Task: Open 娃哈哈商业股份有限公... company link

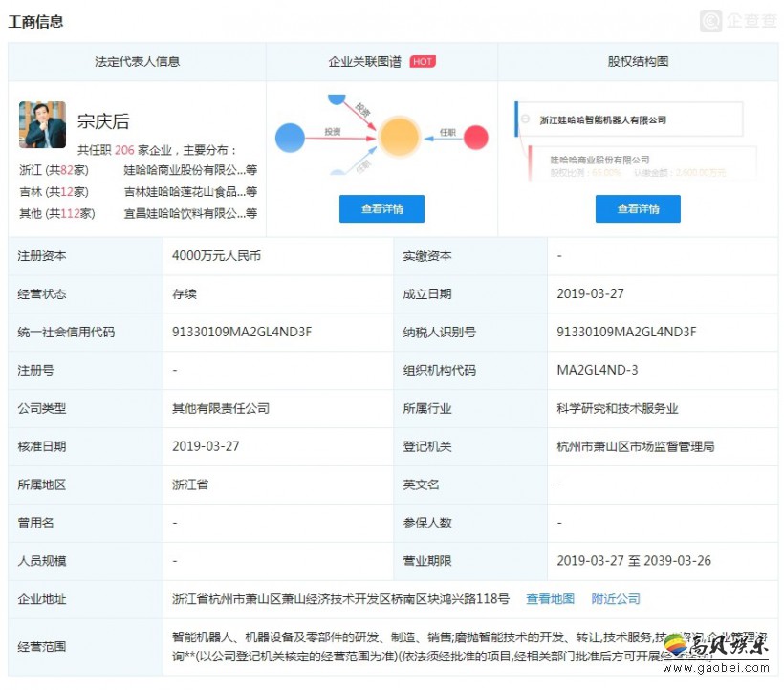Action: point(190,170)
